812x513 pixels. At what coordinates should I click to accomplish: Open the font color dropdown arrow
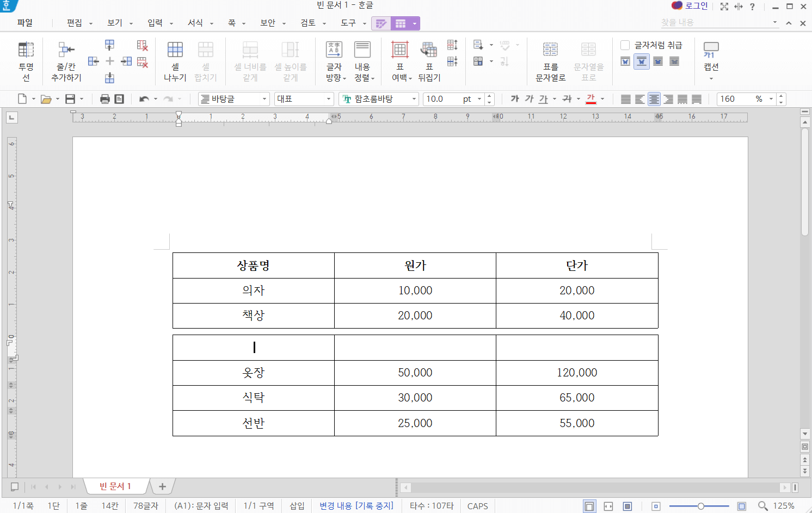point(602,99)
